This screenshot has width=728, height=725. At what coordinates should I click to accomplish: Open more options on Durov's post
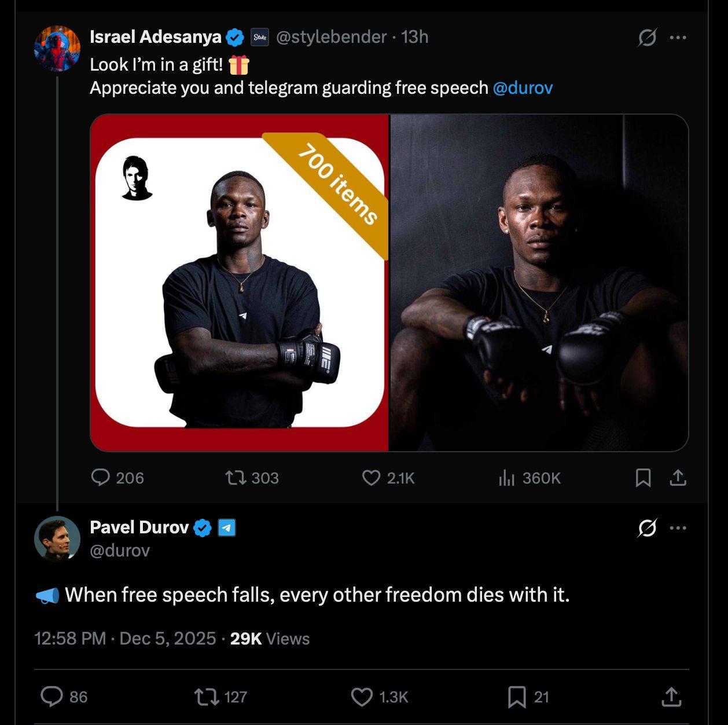point(678,528)
